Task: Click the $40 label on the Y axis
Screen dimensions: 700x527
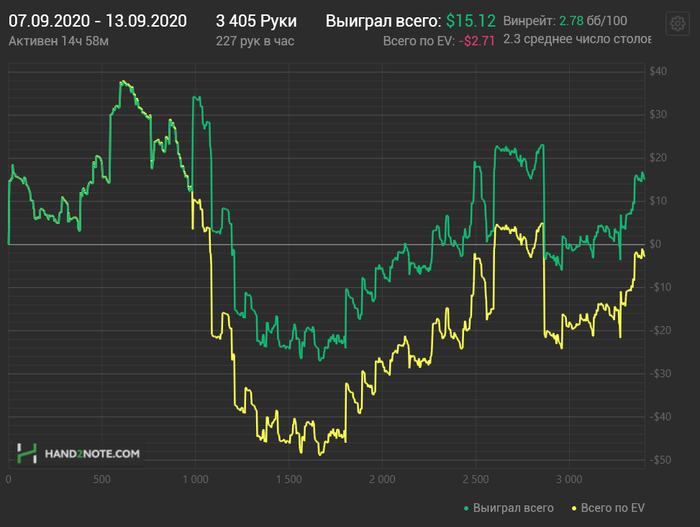Action: point(658,71)
